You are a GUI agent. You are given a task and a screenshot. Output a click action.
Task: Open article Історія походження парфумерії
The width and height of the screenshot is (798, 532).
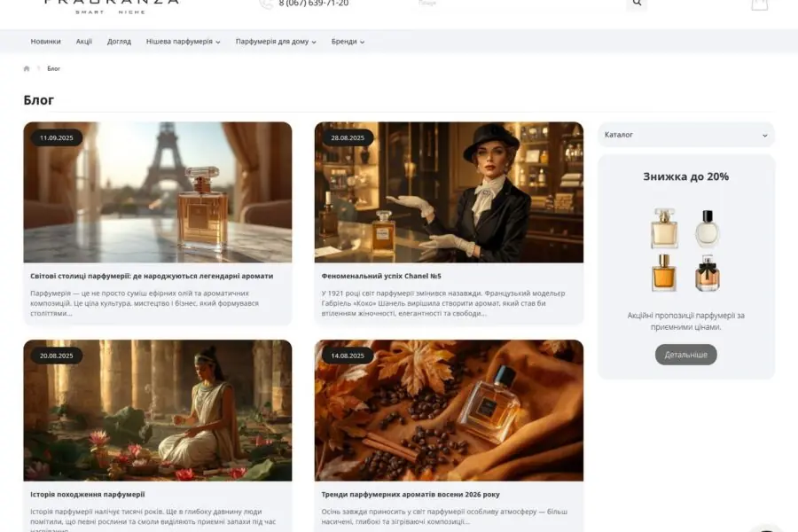click(88, 494)
